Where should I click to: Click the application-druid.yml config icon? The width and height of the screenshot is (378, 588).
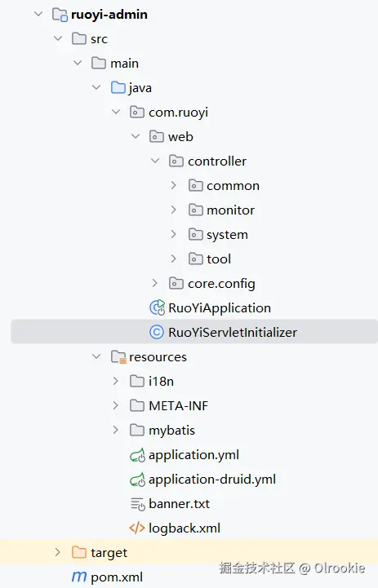tap(137, 480)
